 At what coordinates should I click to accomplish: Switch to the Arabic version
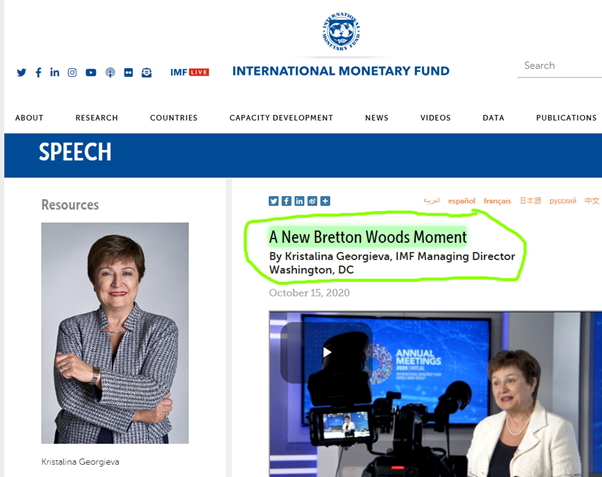[432, 201]
